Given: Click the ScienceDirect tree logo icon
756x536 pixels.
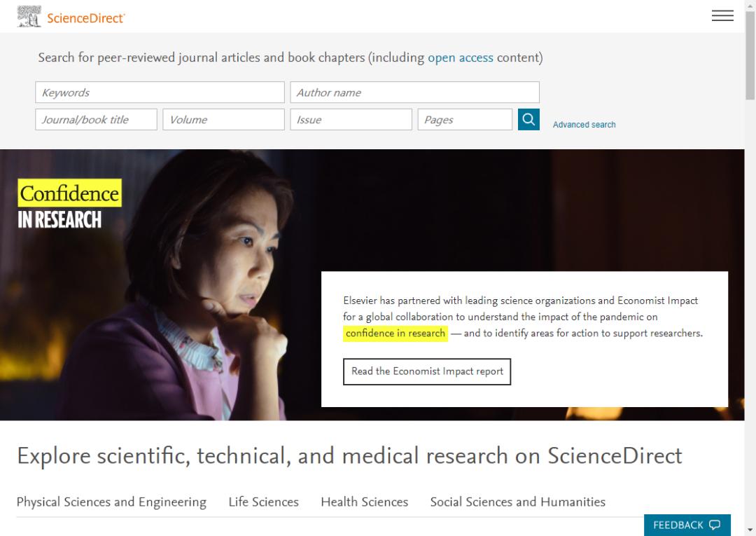Looking at the screenshot, I should point(29,17).
